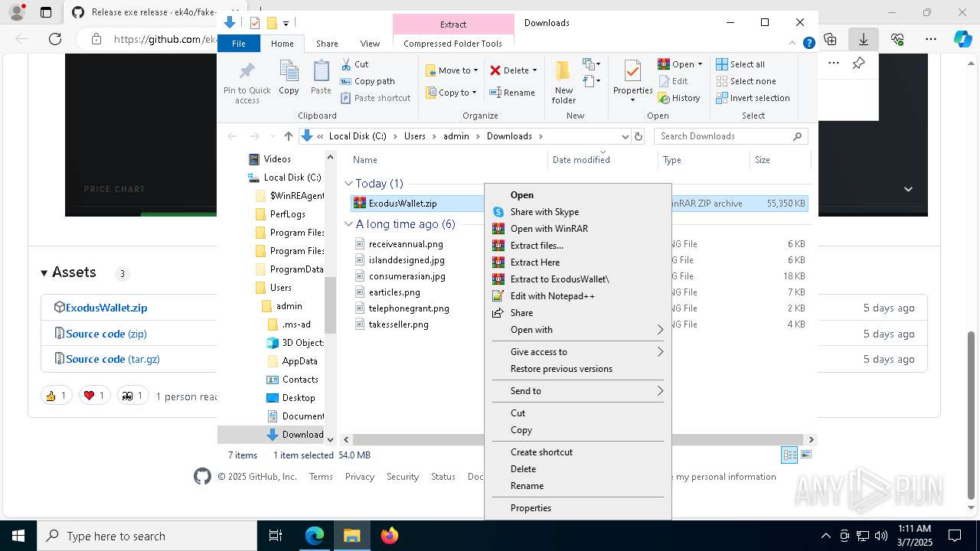Collapse the Today group
Screen dimensions: 980x551
pyautogui.click(x=348, y=184)
